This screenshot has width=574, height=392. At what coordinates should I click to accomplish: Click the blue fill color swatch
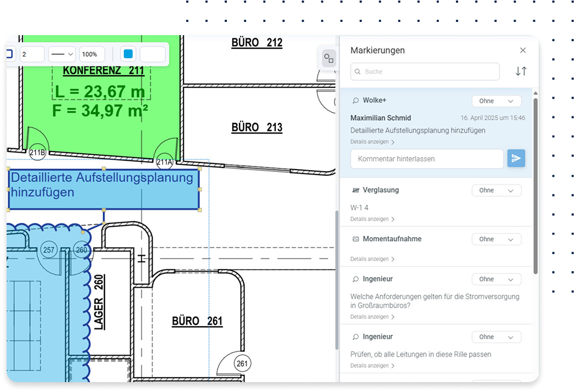(128, 54)
